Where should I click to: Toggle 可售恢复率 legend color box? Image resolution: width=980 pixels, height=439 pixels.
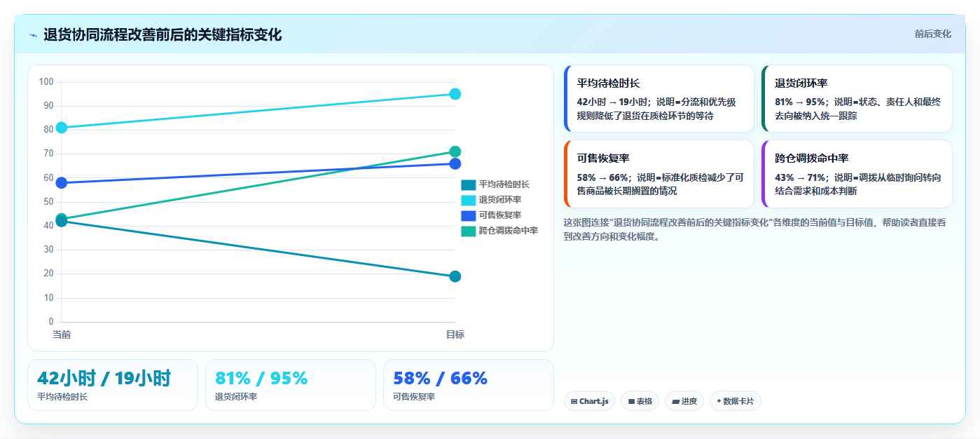coord(468,215)
